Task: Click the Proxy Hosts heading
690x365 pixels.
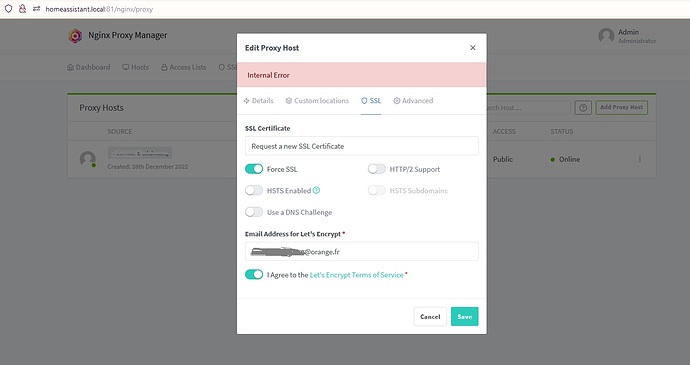Action: click(101, 108)
